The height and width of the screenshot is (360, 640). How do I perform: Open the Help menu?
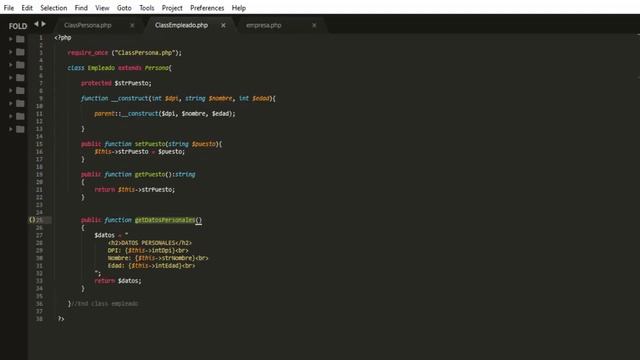(239, 8)
